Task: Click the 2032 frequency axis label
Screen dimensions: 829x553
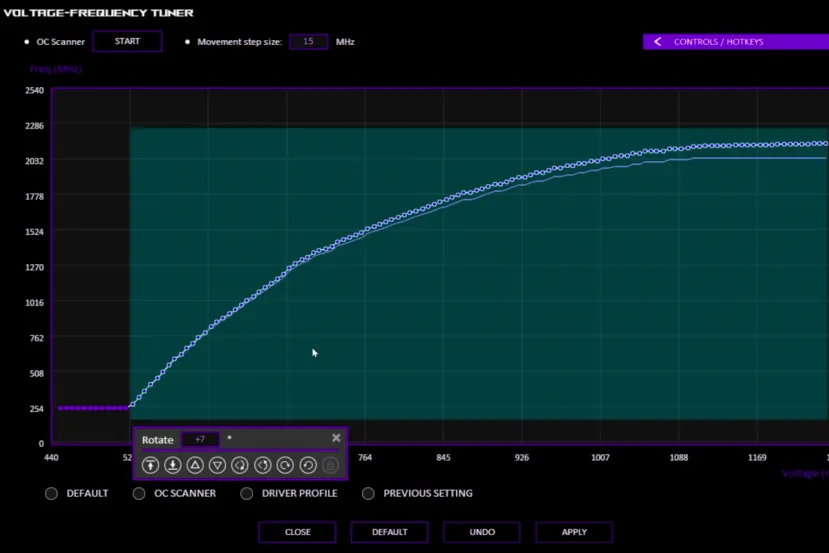Action: (34, 161)
